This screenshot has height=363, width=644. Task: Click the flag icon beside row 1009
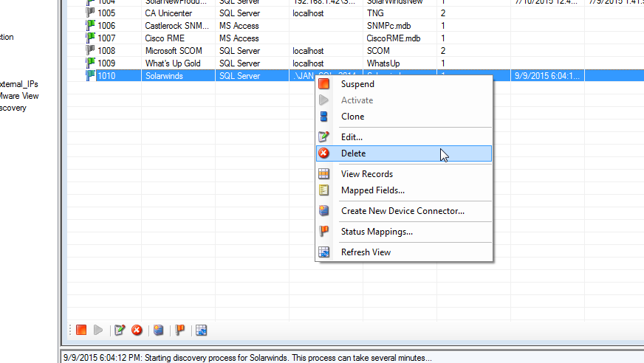(x=90, y=63)
